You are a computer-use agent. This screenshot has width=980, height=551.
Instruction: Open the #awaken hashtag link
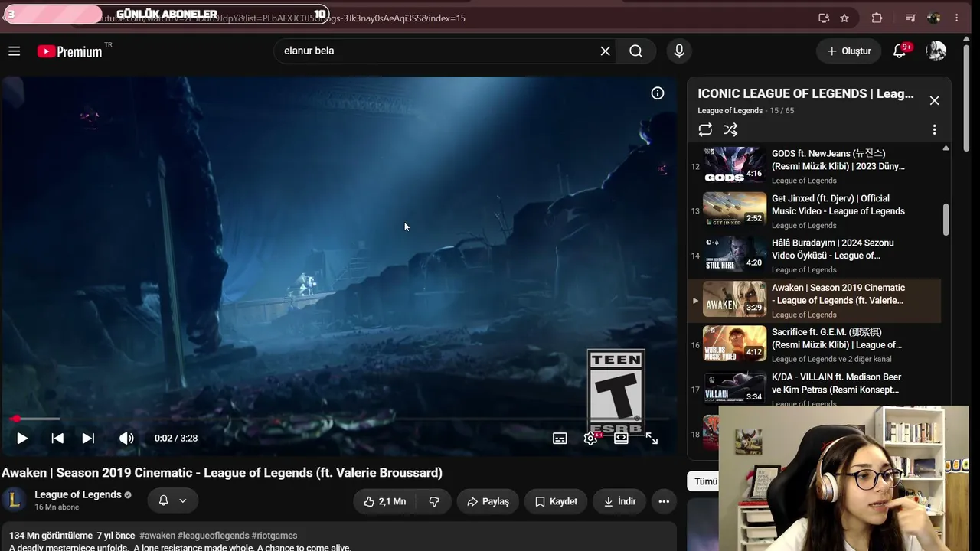click(x=157, y=536)
